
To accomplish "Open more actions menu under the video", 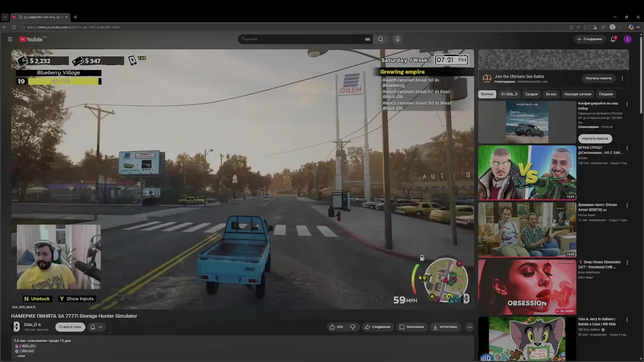I will pos(469,327).
